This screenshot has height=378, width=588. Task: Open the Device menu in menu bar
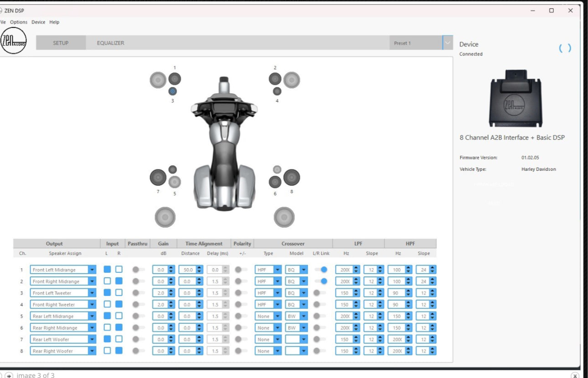38,22
